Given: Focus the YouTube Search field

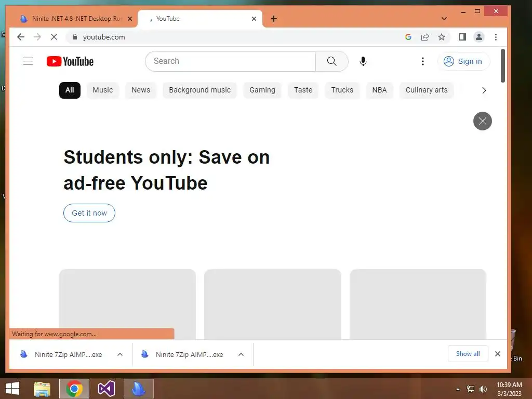Looking at the screenshot, I should 231,61.
